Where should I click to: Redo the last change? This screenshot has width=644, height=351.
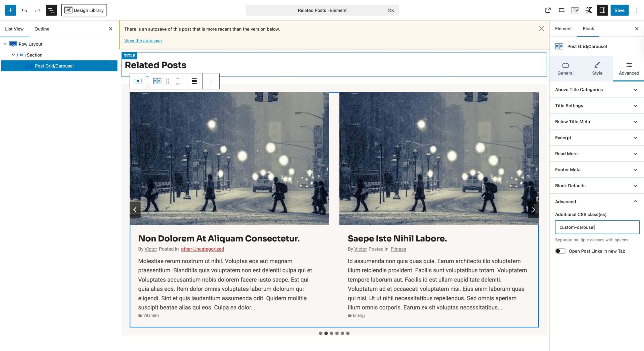(37, 10)
